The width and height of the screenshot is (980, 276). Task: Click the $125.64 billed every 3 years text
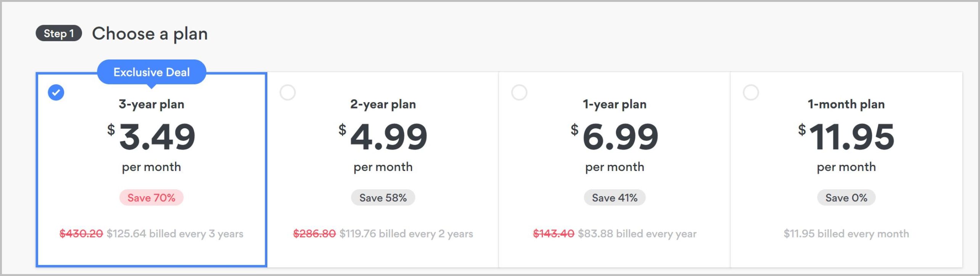[x=175, y=234]
